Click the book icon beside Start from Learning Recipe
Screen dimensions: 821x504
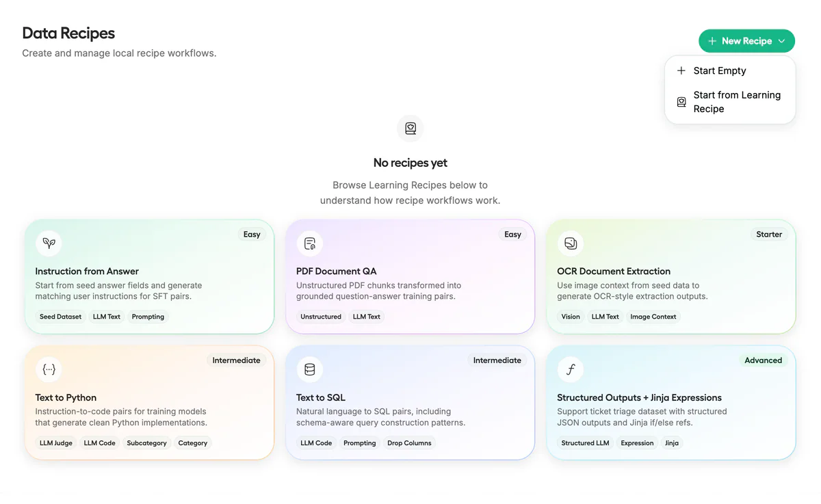(681, 101)
